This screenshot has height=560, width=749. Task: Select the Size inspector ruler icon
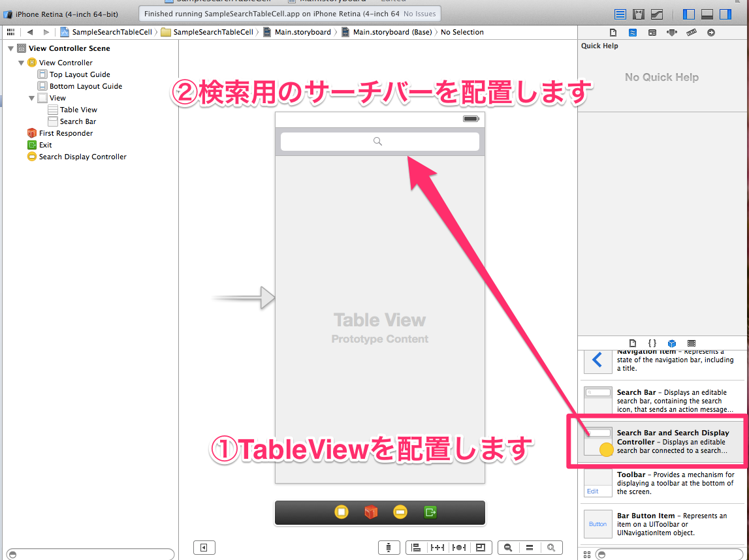coord(692,32)
